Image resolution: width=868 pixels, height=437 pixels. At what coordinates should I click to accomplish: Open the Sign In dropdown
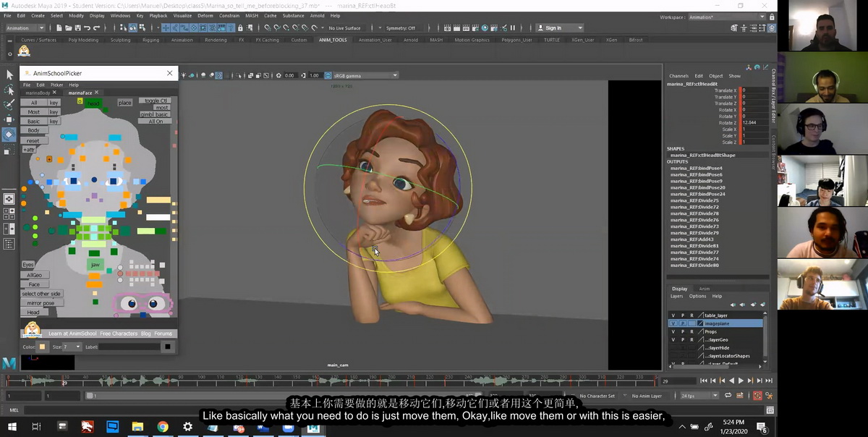pyautogui.click(x=559, y=28)
